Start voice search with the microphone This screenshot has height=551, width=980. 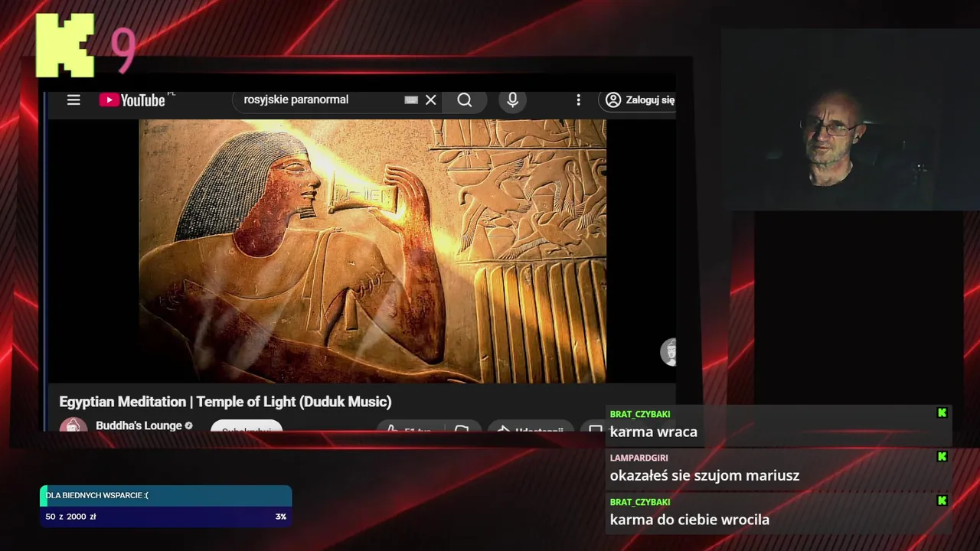click(x=513, y=99)
